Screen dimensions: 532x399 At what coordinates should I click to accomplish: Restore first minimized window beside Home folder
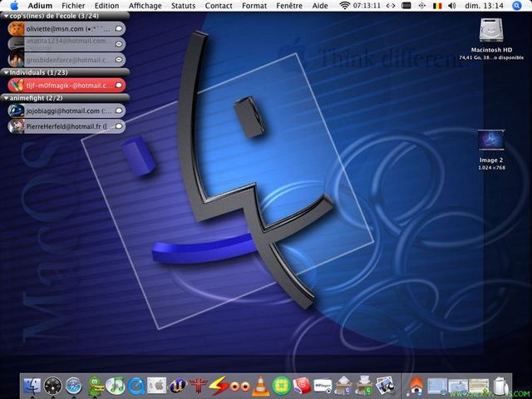click(x=437, y=386)
